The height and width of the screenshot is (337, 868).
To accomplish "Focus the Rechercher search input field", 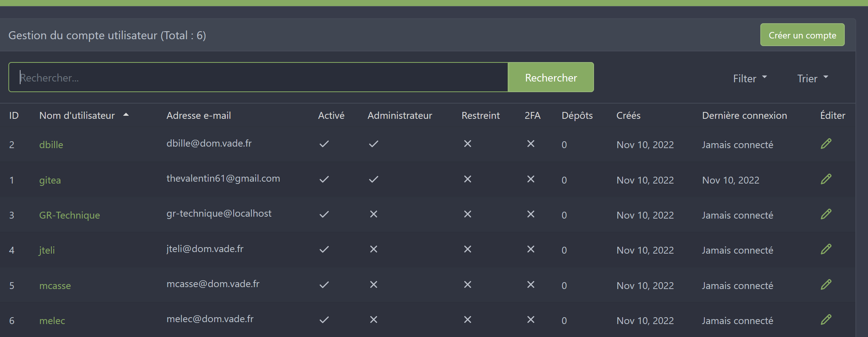I will pyautogui.click(x=258, y=78).
